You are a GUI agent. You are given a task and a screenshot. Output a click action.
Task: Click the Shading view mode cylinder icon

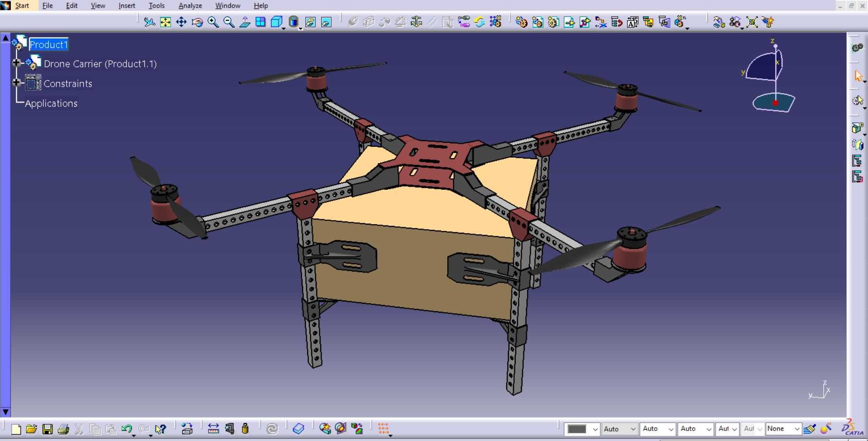[294, 22]
